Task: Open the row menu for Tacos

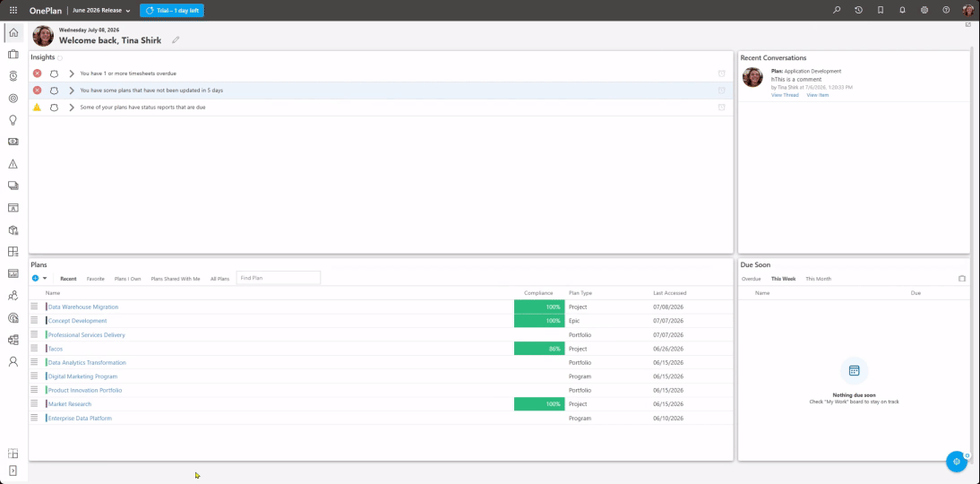Action: 34,349
